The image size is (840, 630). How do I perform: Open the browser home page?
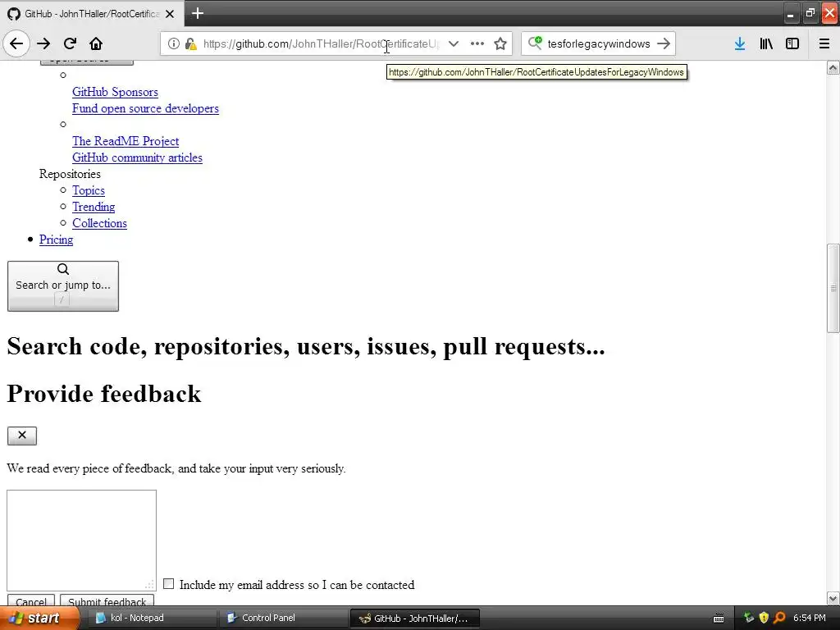[x=96, y=43]
